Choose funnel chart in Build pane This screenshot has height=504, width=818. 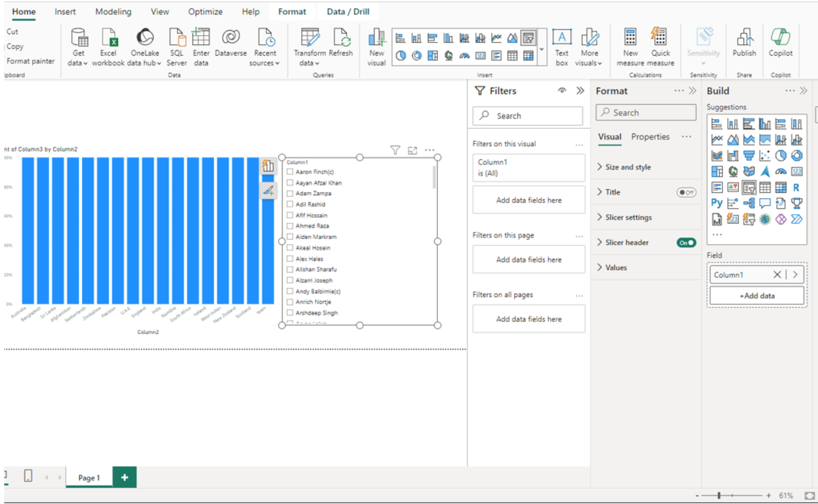pos(749,155)
